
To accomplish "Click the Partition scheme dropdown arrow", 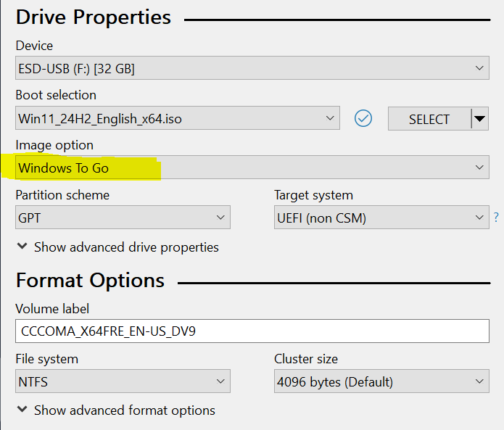I will coord(220,217).
